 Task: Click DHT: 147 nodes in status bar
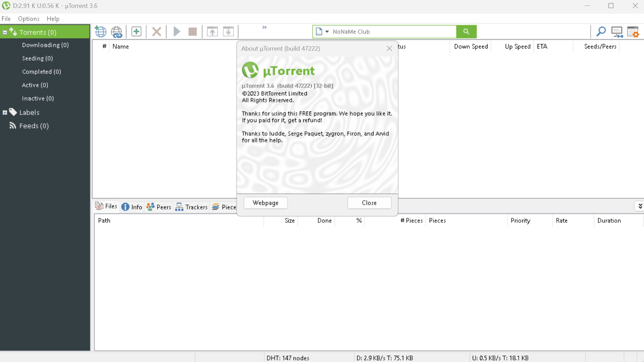tap(288, 358)
